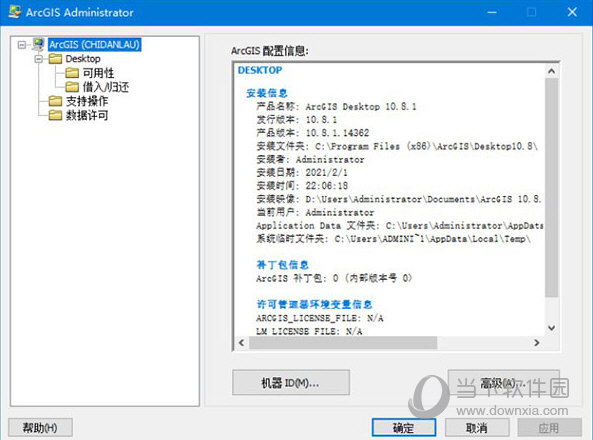The width and height of the screenshot is (593, 440).
Task: Close the ArcGIS Administrator window
Action: pos(572,12)
